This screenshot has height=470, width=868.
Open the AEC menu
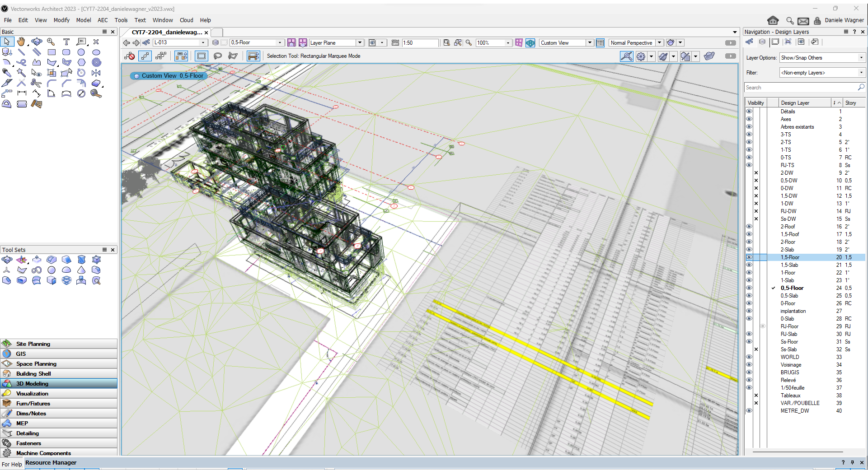tap(103, 20)
